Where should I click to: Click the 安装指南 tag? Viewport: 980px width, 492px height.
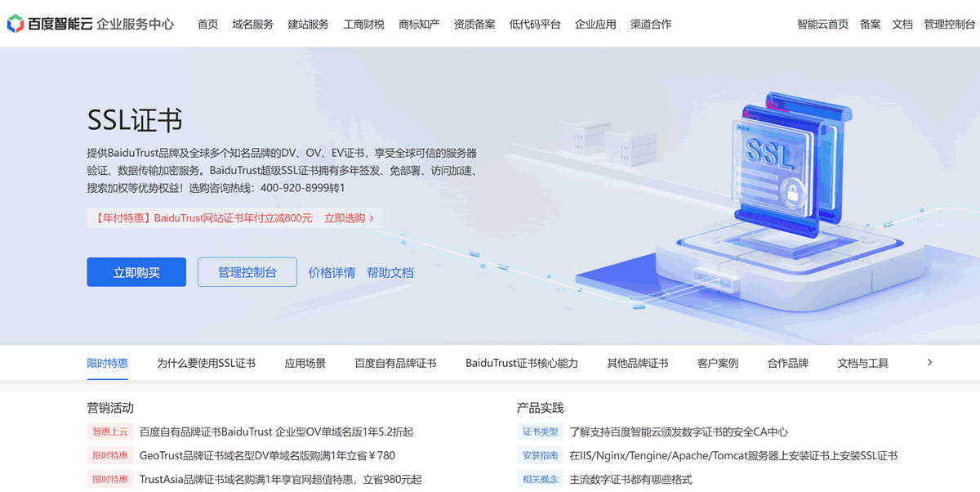coord(540,455)
